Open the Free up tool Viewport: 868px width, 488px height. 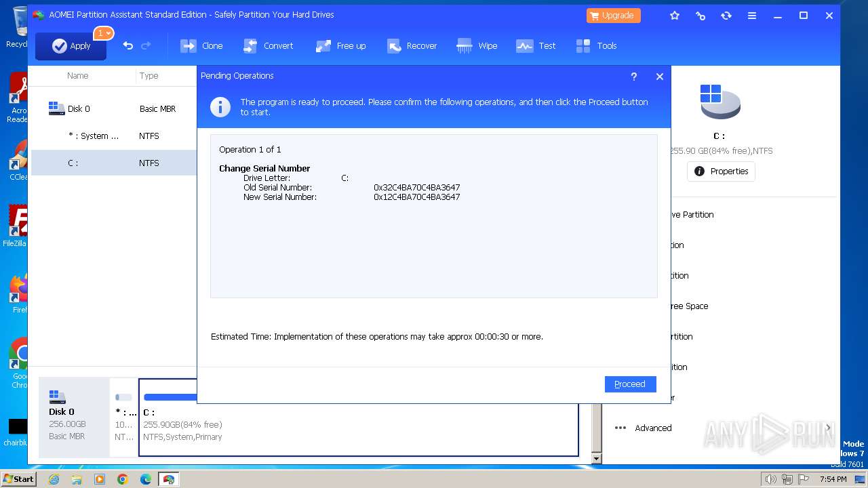[x=341, y=45]
